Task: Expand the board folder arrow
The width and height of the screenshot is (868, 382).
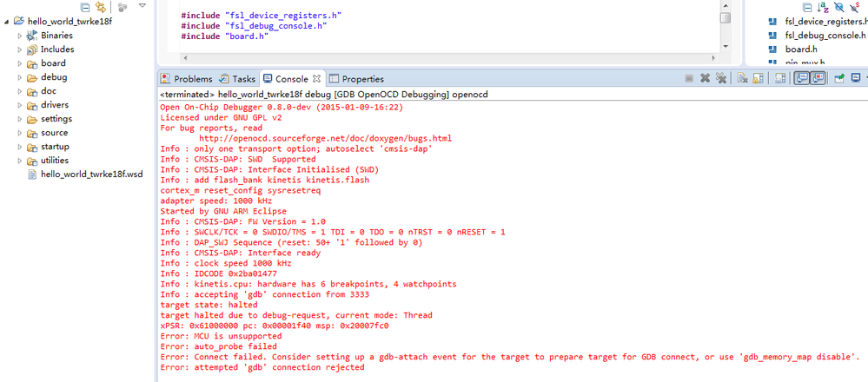Action: click(19, 63)
